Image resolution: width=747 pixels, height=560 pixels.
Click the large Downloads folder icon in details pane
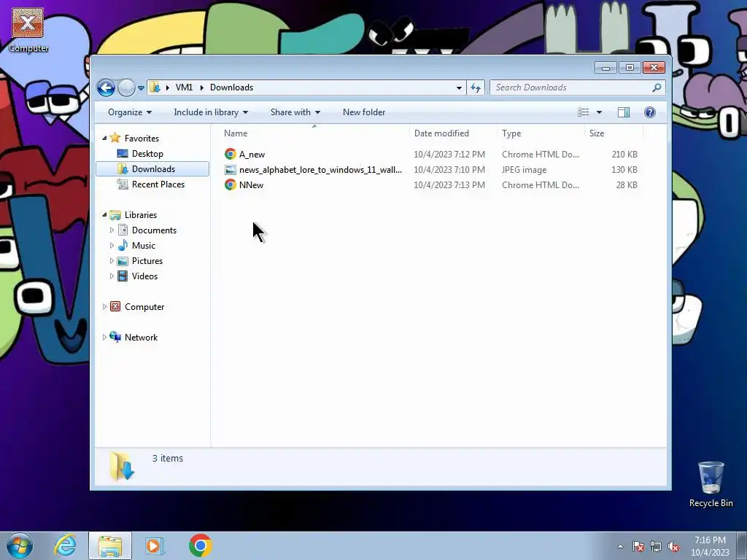tap(122, 466)
